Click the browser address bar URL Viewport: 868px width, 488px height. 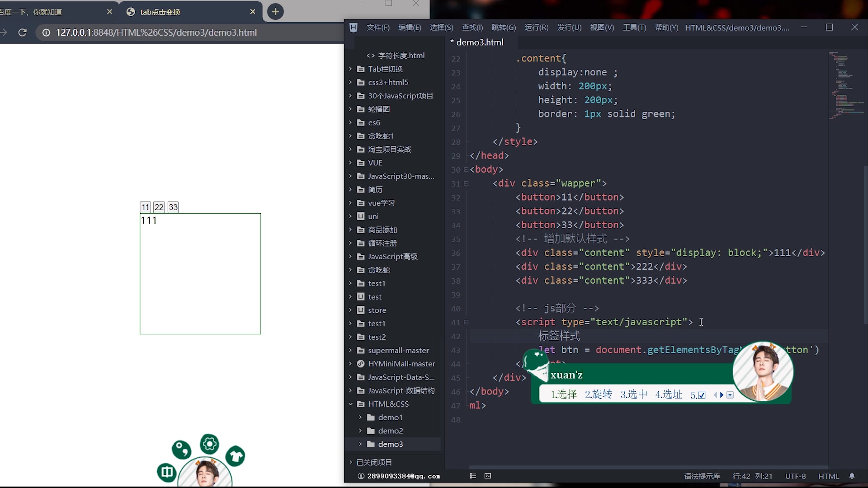(156, 33)
